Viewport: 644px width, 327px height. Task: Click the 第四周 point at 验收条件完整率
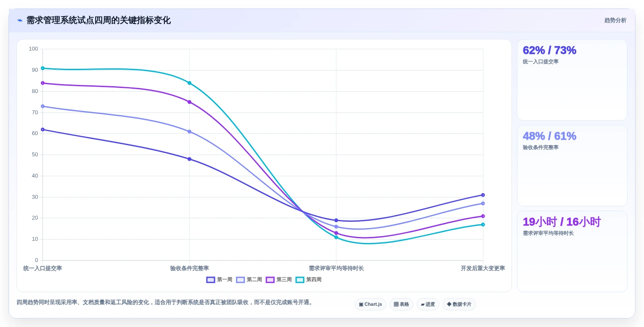coord(189,83)
